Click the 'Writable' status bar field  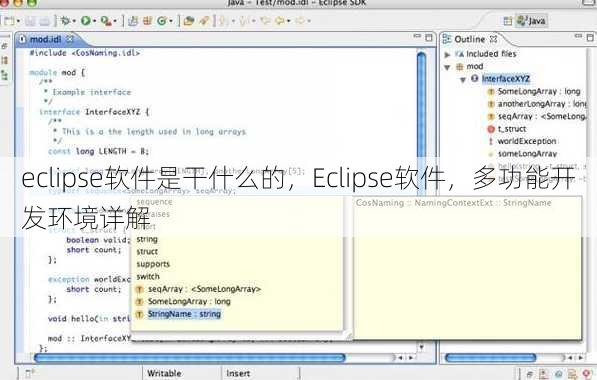[x=164, y=374]
